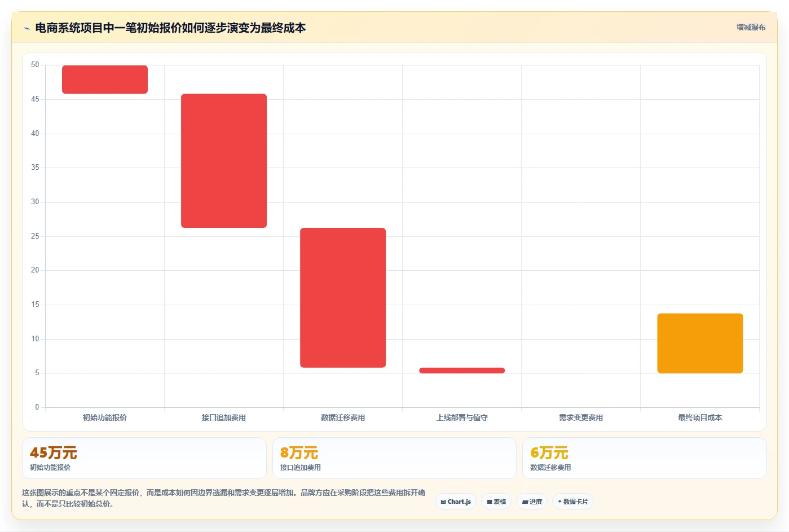Open the 进度 tag pill
Screen dimensions: 789x532
532,502
